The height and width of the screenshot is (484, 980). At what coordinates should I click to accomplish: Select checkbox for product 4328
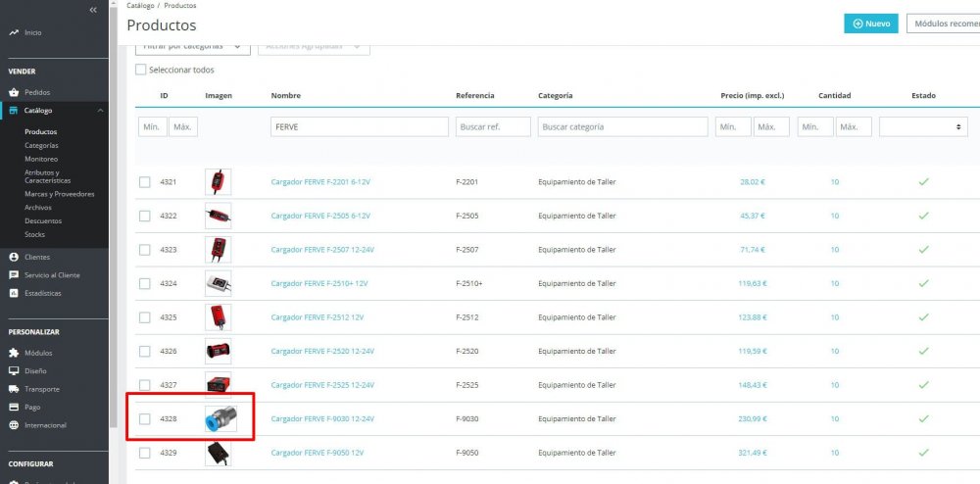click(145, 418)
